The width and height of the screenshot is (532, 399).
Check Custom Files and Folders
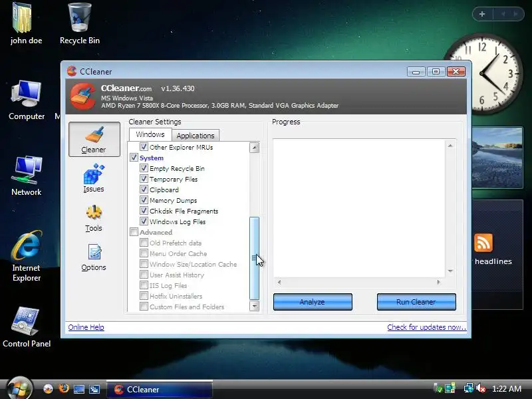click(x=144, y=307)
